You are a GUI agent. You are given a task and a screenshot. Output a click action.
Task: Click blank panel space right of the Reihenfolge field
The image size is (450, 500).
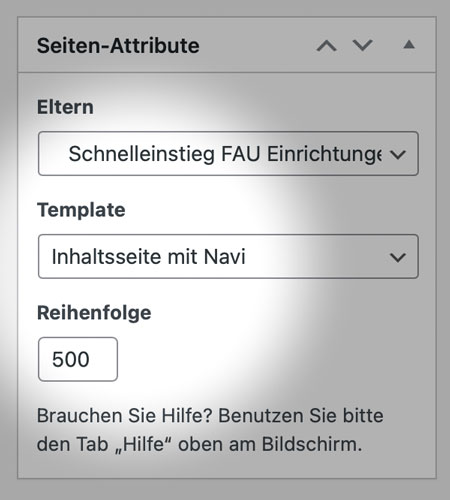coord(267,359)
